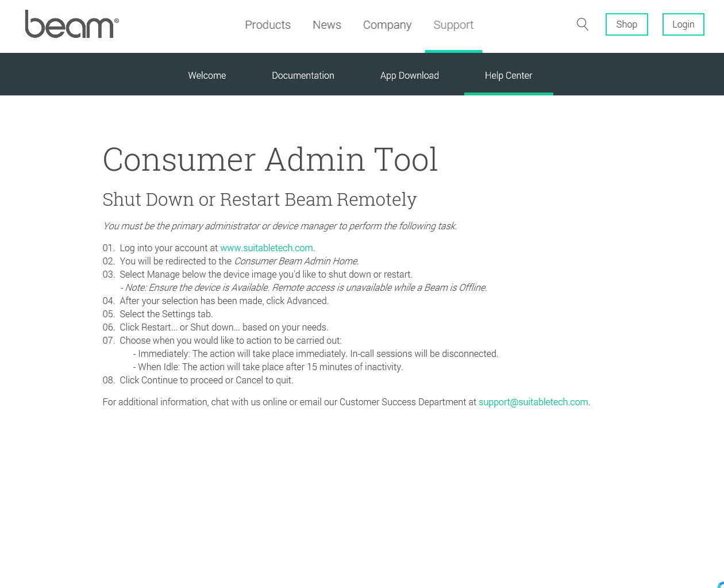Click the primary administrator italic note
The image size is (724, 588).
(280, 226)
